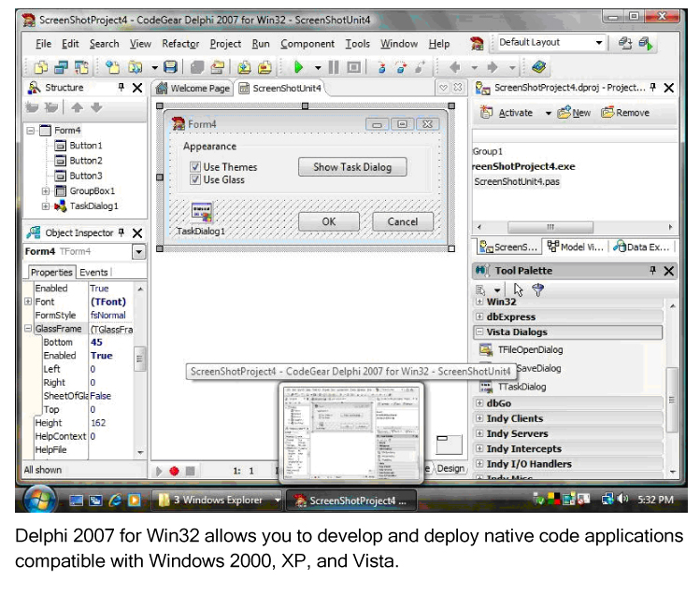Click the Tool Palette categories icon
The image size is (700, 593).
(480, 290)
